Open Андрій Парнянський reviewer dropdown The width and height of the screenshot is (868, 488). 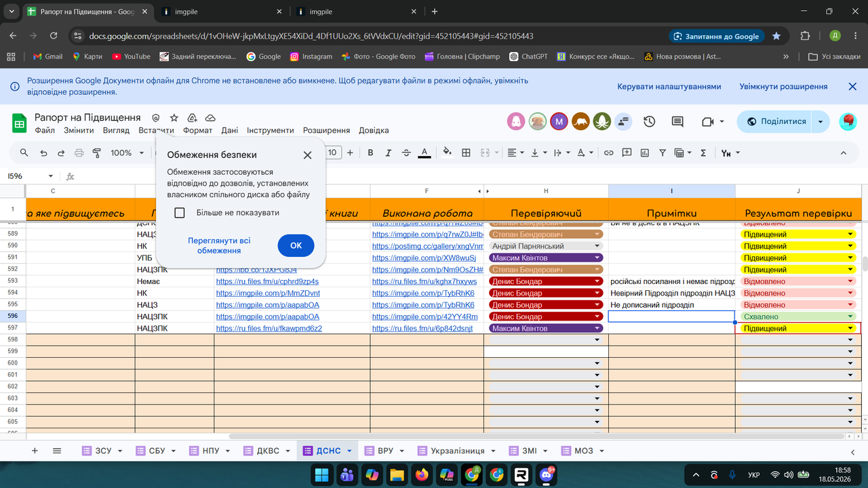597,246
